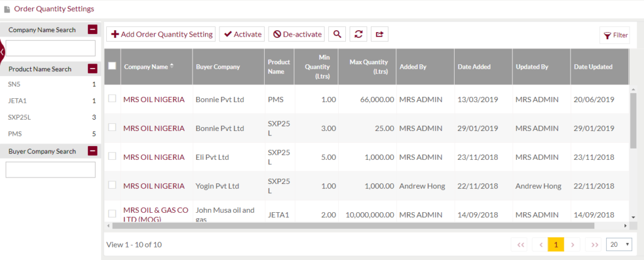Tick the select-all checkbox in the table header
This screenshot has height=260, width=644.
point(112,65)
